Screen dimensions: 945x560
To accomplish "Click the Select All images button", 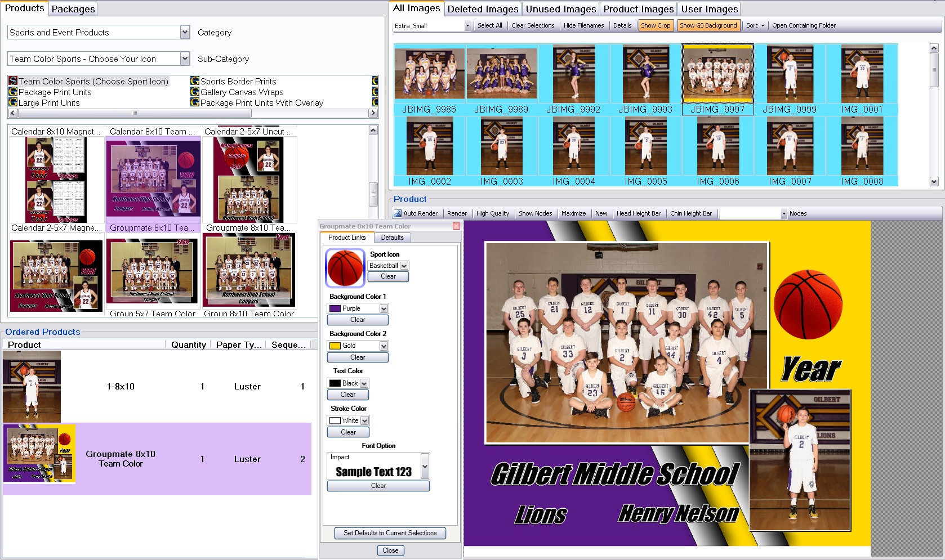I will 489,25.
